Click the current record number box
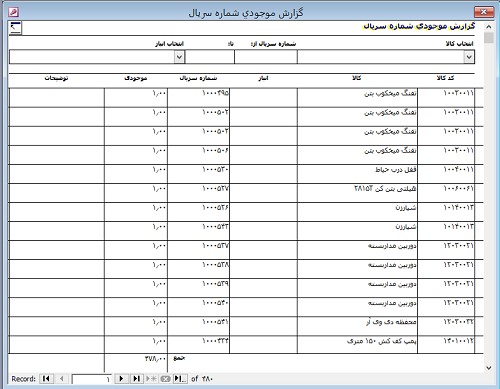The width and height of the screenshot is (500, 389). click(x=92, y=379)
